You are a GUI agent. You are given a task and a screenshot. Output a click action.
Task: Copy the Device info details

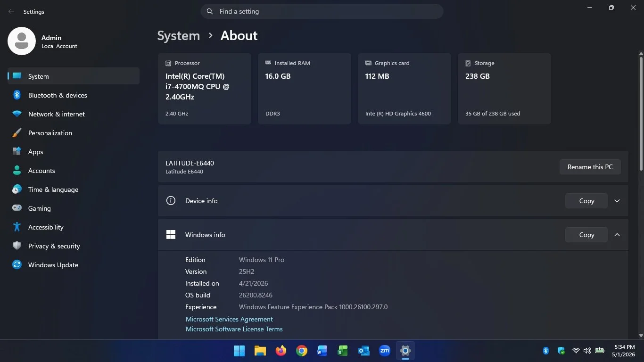click(x=586, y=201)
